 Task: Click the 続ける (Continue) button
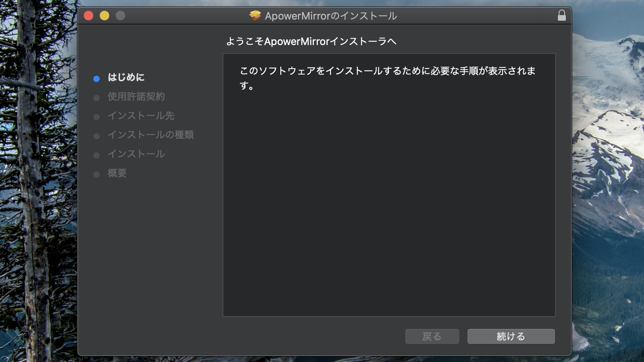click(x=511, y=336)
